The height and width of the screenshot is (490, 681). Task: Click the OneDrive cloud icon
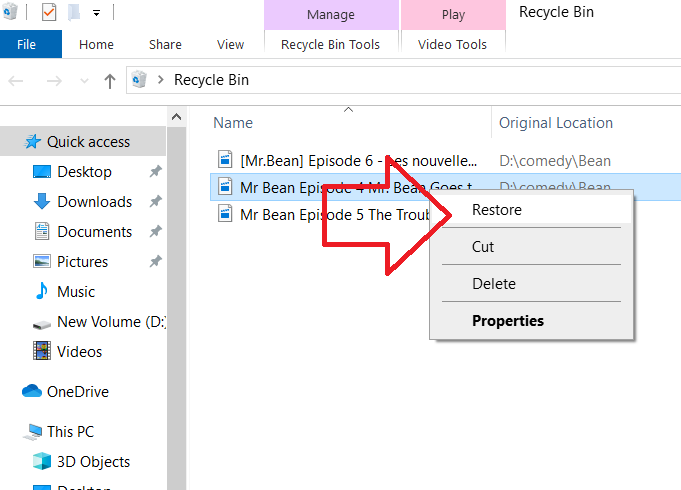(32, 391)
